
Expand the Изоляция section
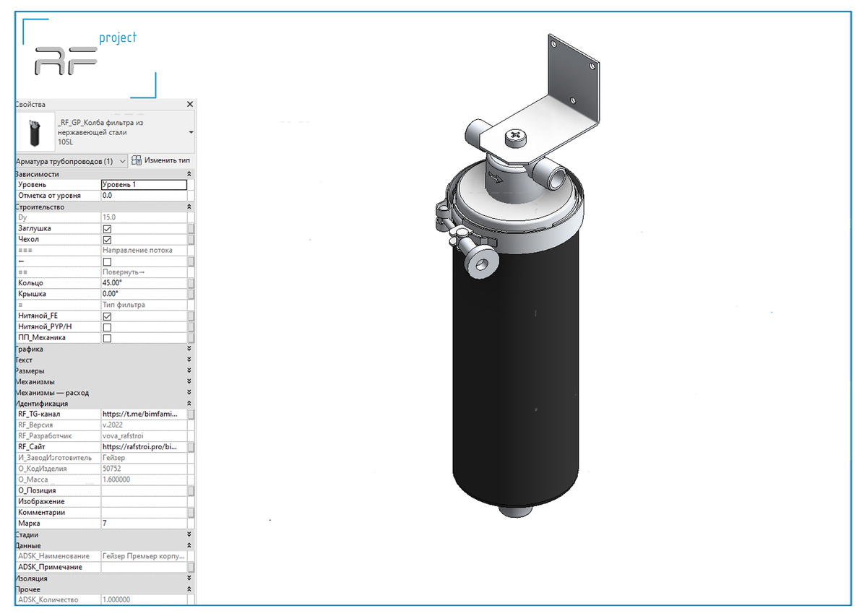[189, 578]
